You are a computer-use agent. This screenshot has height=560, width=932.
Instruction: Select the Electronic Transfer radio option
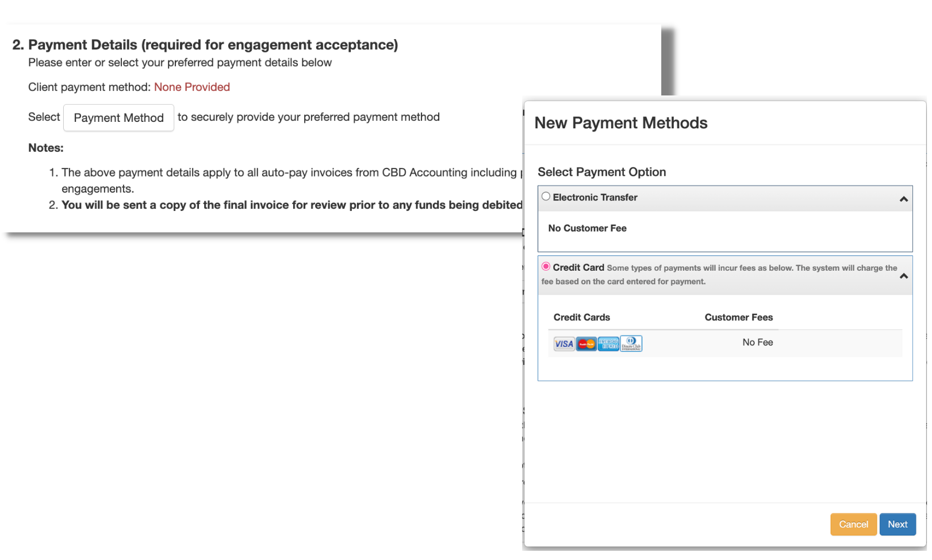coord(546,197)
